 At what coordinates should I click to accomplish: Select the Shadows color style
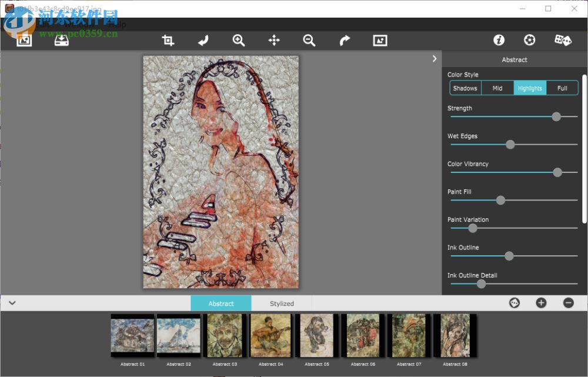click(x=465, y=88)
